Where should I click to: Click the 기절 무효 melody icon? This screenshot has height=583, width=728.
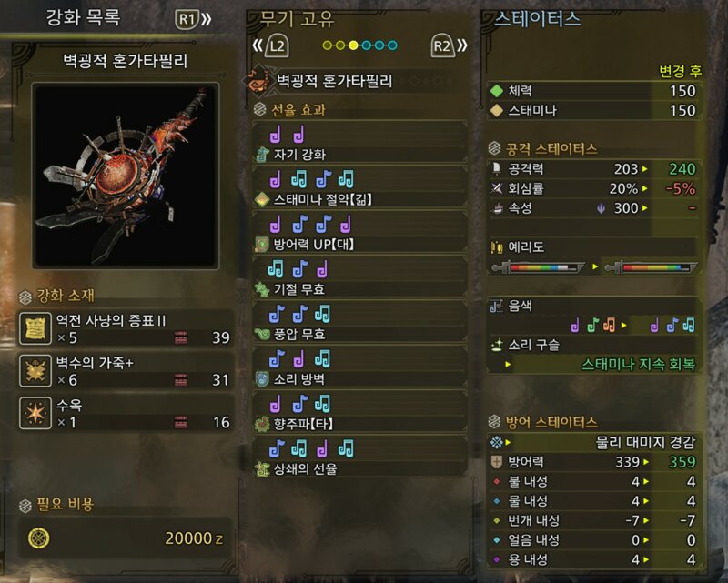262,289
